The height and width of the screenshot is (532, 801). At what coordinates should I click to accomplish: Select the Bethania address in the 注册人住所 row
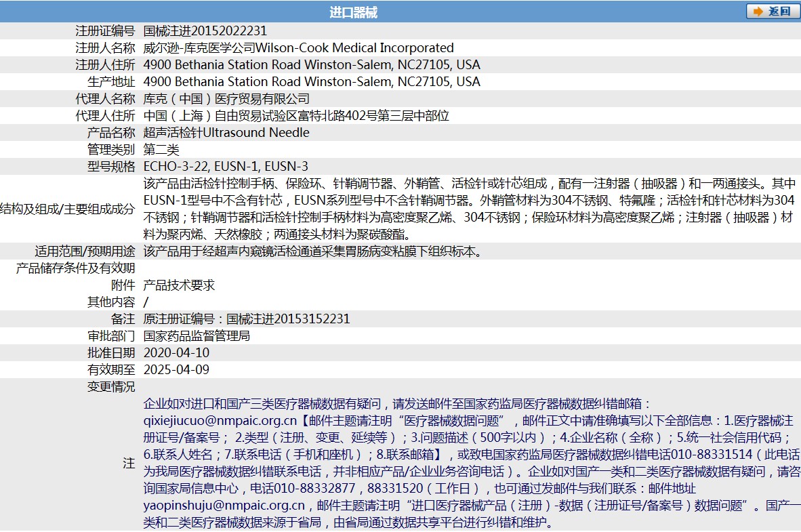tap(312, 65)
